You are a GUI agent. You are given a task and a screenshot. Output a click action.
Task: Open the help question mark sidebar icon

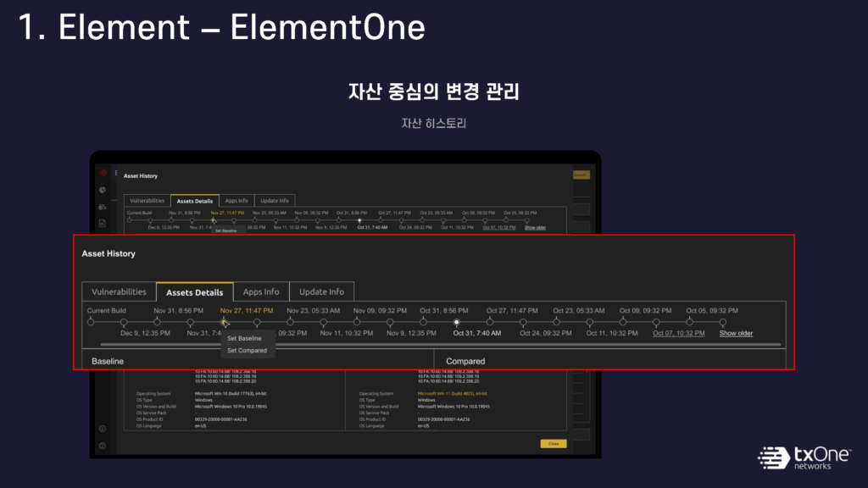coord(103,445)
